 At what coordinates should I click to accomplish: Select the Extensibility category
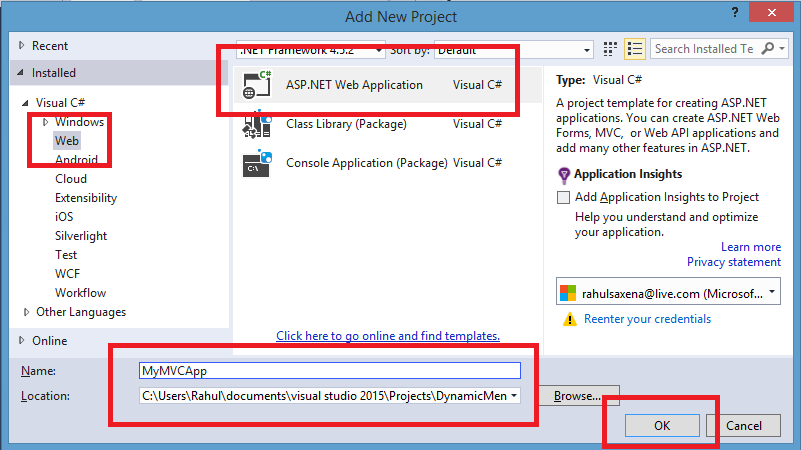pos(86,198)
